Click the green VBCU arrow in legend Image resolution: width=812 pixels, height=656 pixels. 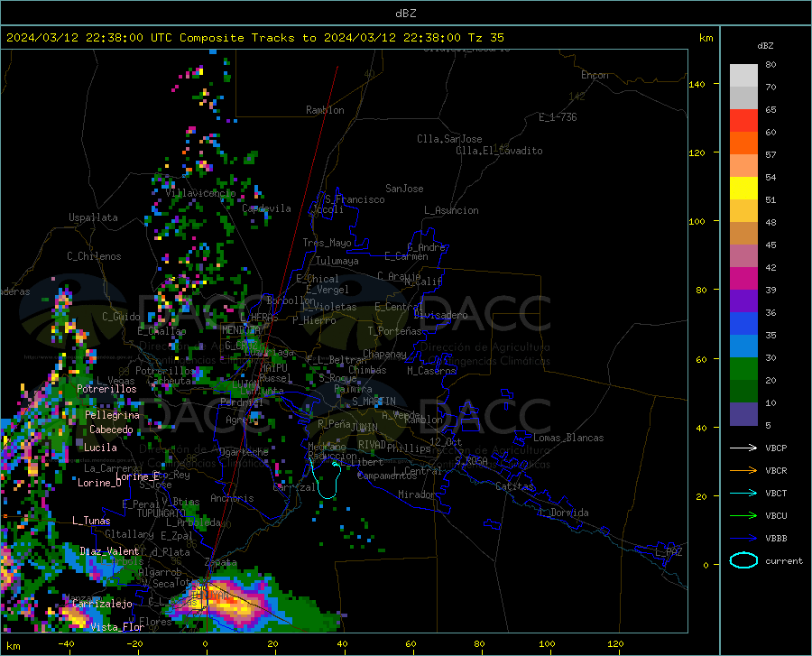pos(743,516)
